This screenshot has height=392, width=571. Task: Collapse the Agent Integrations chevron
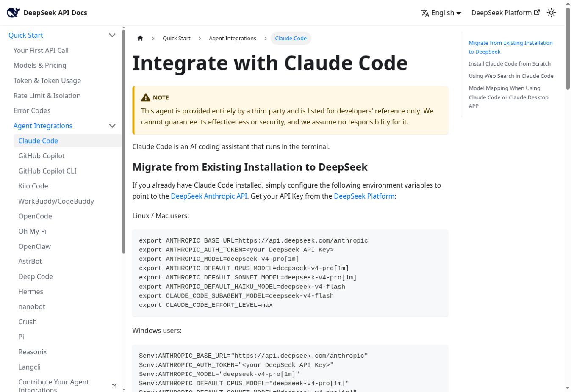point(112,126)
